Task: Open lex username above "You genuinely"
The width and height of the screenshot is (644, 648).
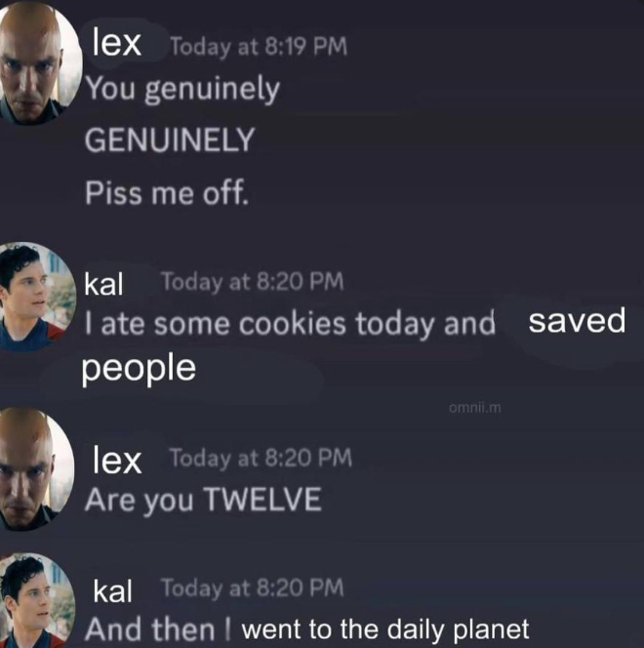Action: coord(117,43)
